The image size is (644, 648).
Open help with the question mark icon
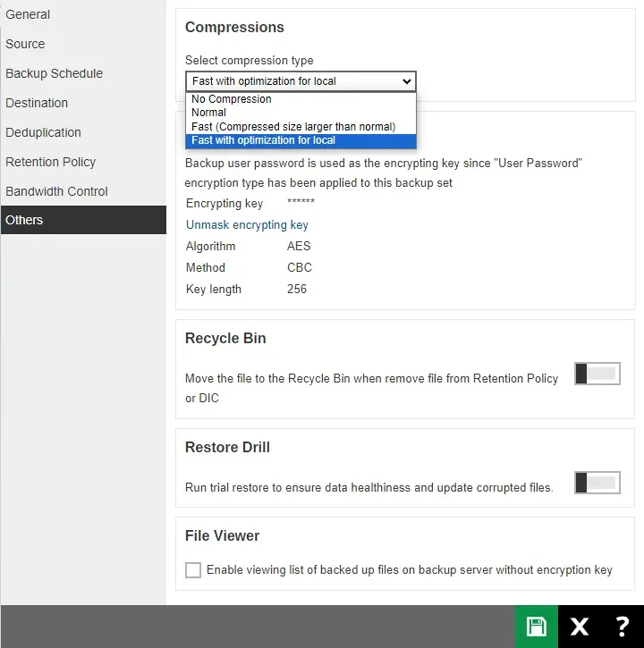(x=622, y=627)
